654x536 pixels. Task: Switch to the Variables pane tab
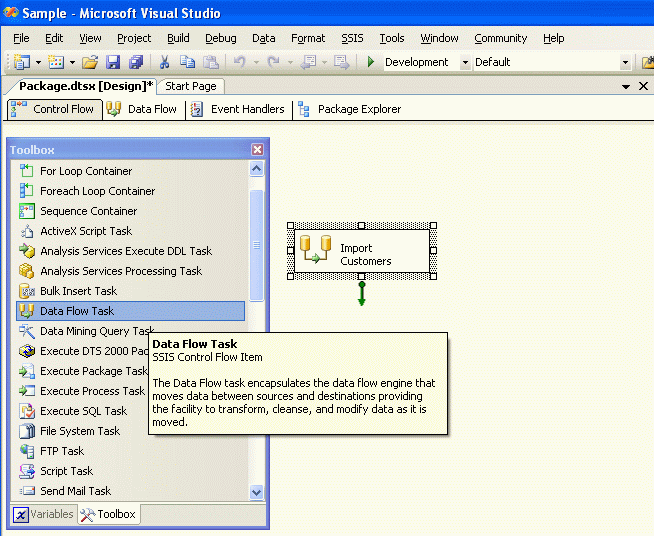point(43,514)
